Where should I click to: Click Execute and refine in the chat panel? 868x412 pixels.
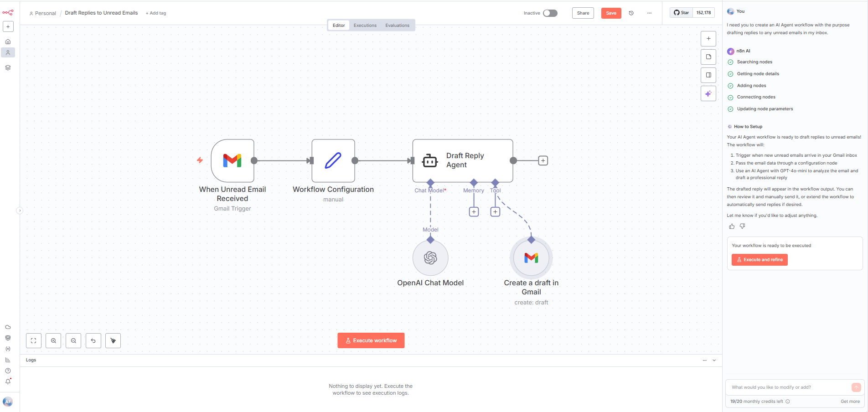759,260
